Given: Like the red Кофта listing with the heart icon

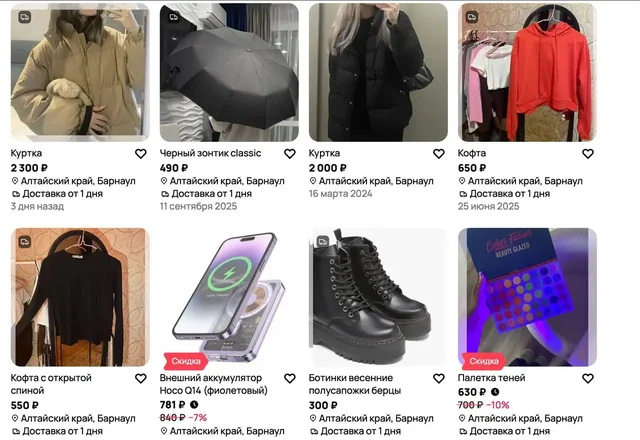Looking at the screenshot, I should 588,154.
